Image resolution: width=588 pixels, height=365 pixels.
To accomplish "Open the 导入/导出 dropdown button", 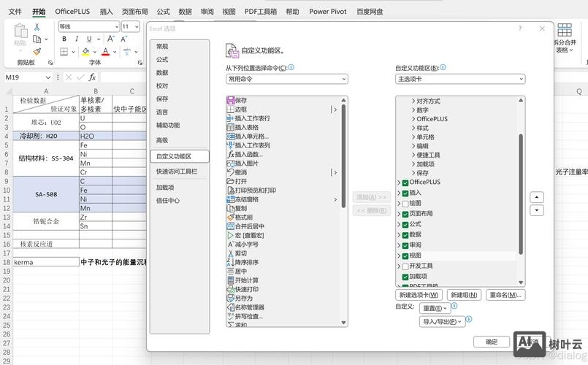I will [442, 321].
